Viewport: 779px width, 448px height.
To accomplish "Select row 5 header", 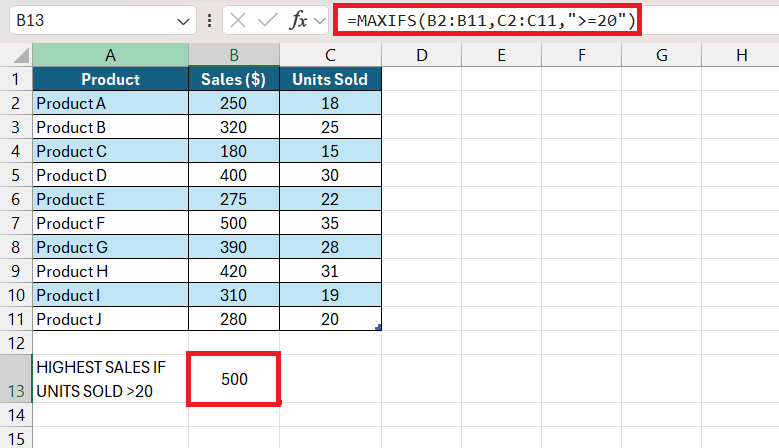I will point(16,175).
